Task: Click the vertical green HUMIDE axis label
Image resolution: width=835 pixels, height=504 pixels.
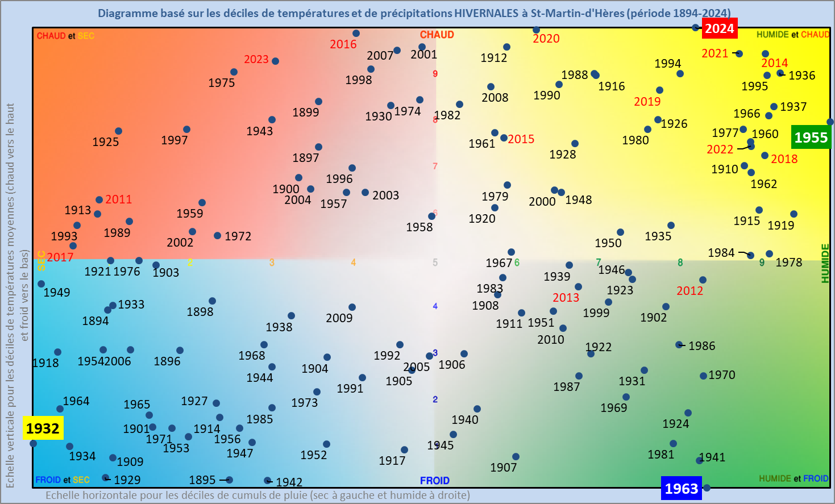Action: click(825, 263)
